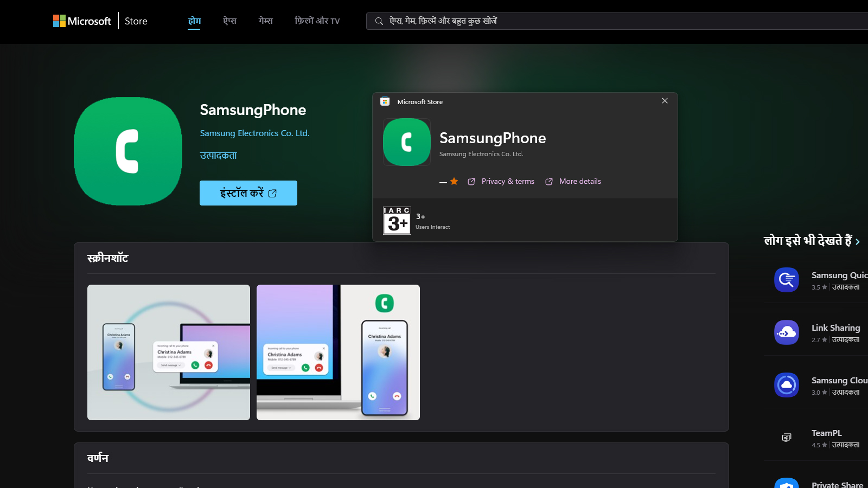
Task: Select the होम tab
Action: pyautogui.click(x=194, y=21)
